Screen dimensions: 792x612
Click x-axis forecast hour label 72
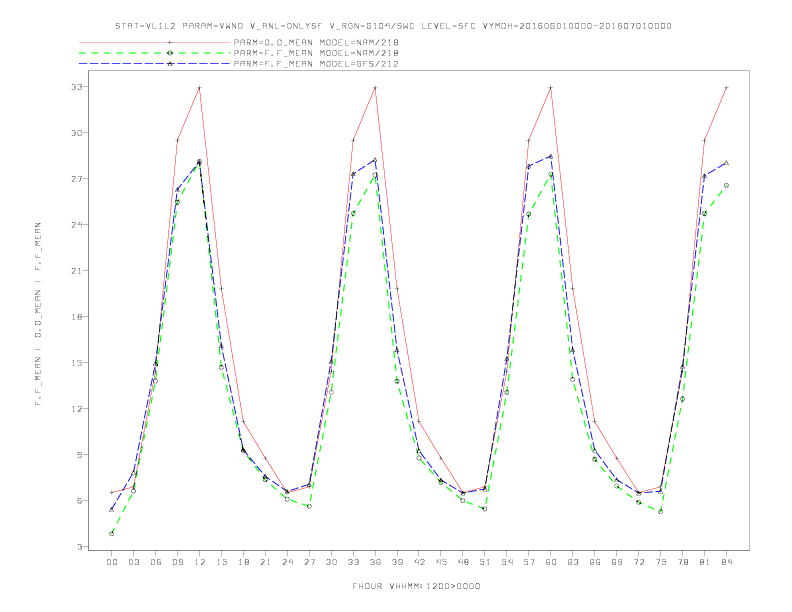click(x=639, y=562)
